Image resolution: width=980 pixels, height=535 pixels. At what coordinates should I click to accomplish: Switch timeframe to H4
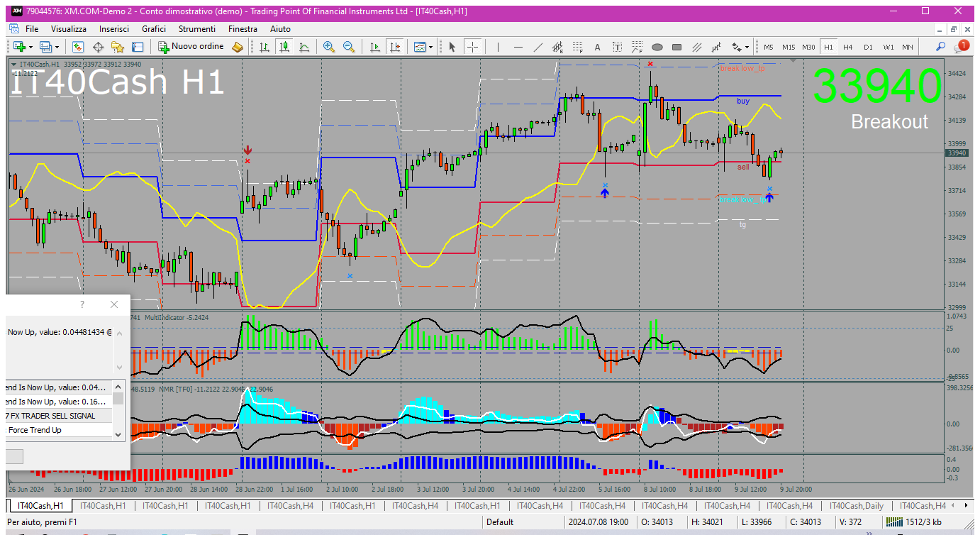tap(848, 47)
